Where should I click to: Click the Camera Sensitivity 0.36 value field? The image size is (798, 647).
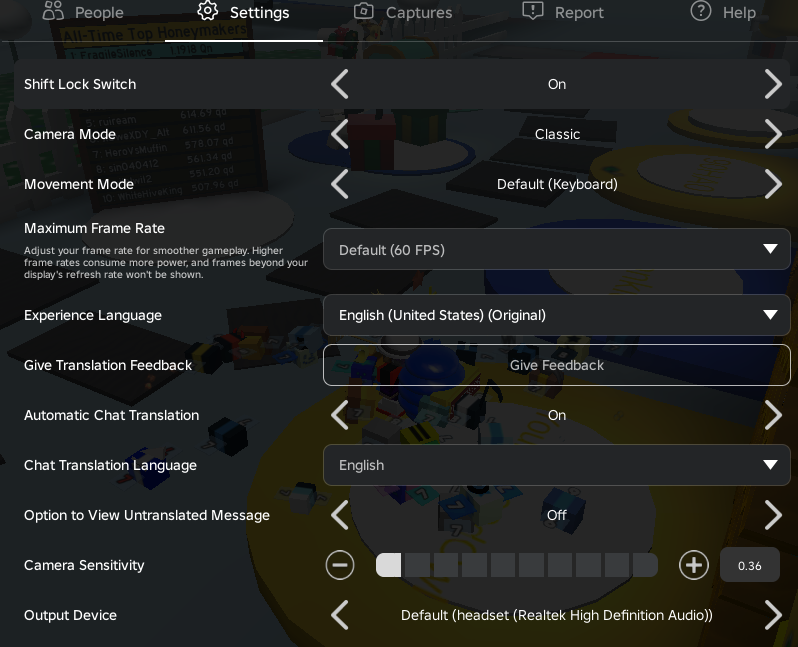coord(750,565)
